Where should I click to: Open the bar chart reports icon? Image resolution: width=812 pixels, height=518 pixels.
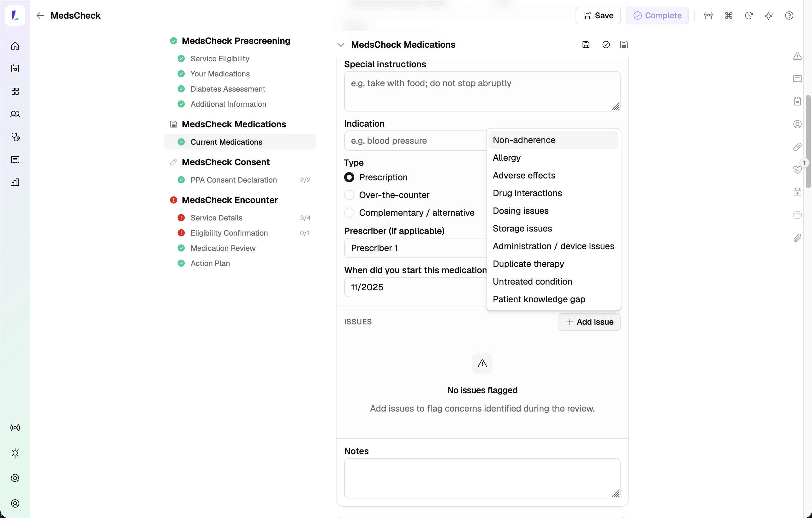(15, 183)
